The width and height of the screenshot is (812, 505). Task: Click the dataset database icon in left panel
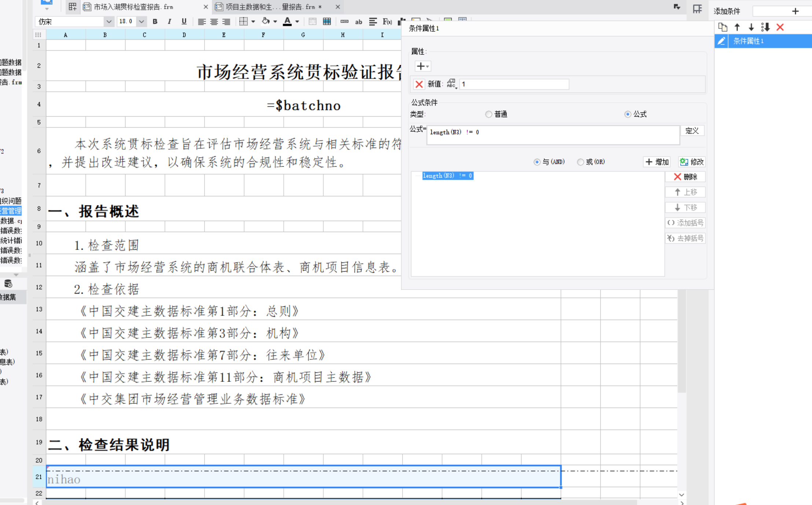tap(8, 284)
